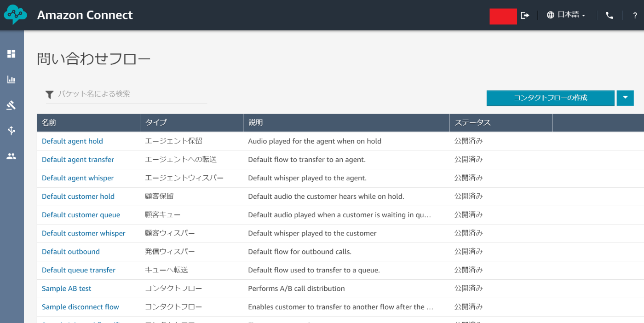Click the Amazon Connect title text
644x323 pixels.
click(85, 15)
